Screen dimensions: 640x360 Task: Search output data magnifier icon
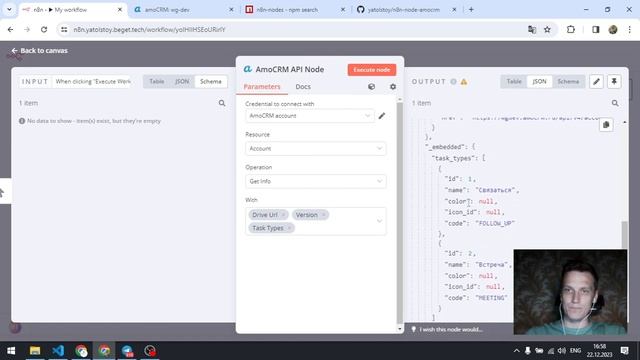[x=615, y=103]
